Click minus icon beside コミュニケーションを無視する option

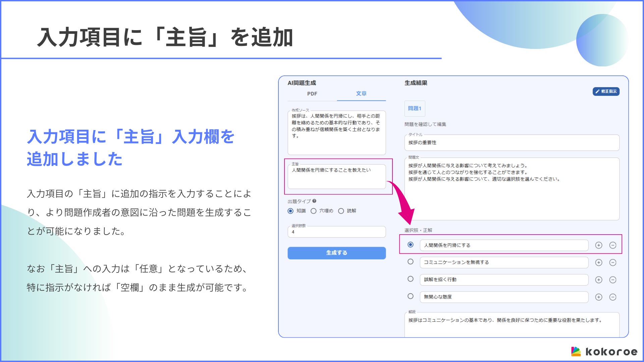[613, 262]
